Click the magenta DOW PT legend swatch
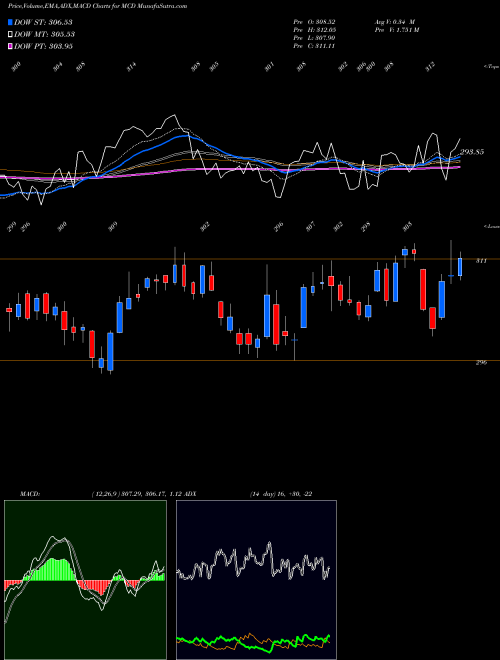This screenshot has height=660, width=500. point(10,46)
